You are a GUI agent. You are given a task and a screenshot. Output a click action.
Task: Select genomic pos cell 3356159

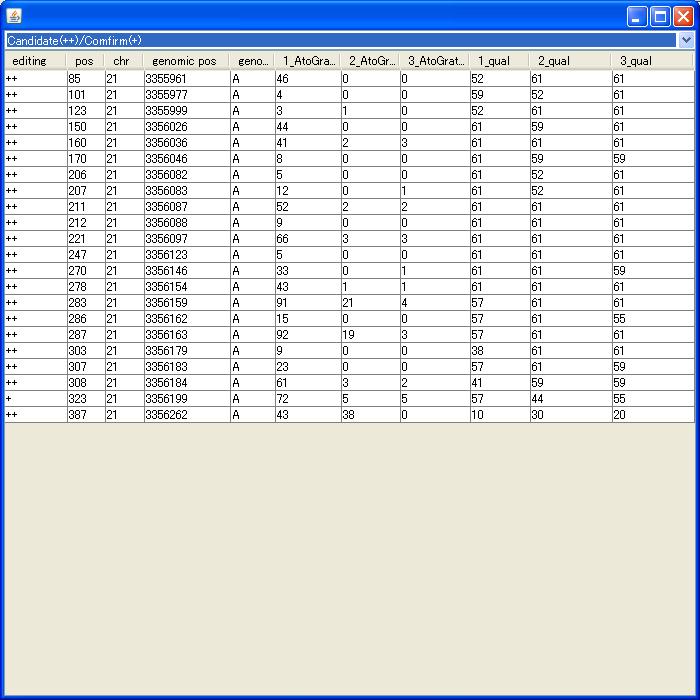tap(187, 303)
